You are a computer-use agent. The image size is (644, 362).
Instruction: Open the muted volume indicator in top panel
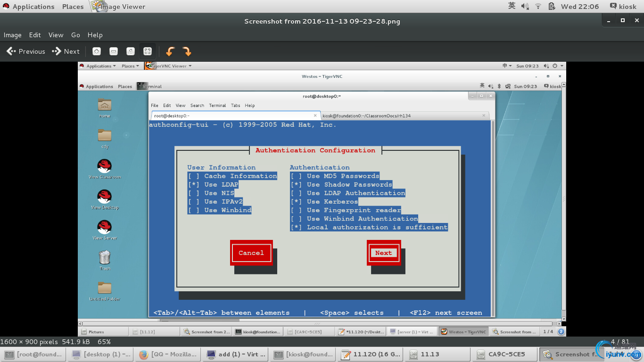pyautogui.click(x=525, y=6)
